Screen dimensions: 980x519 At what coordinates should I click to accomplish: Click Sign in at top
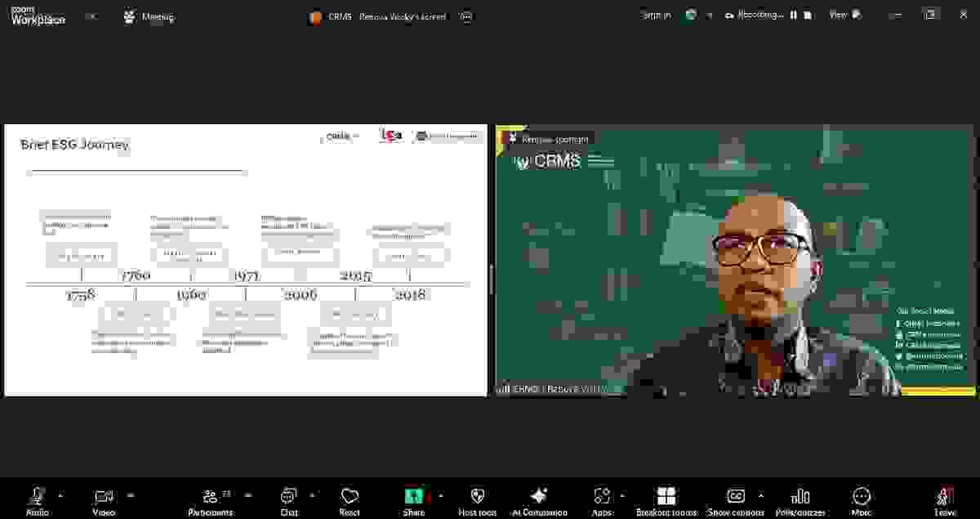tap(656, 16)
